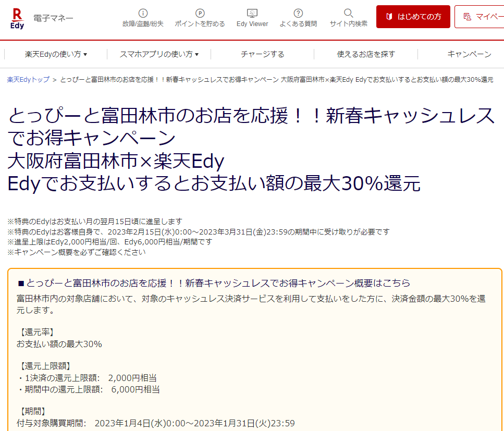Screen dimensions: 504x431
Task: Click the 【期間】 label
Action: point(32,411)
